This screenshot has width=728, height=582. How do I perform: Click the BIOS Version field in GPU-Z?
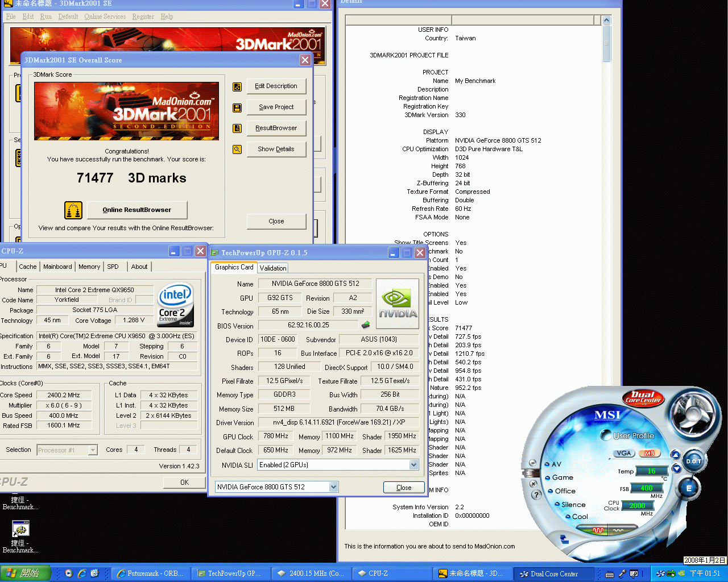[x=308, y=326]
